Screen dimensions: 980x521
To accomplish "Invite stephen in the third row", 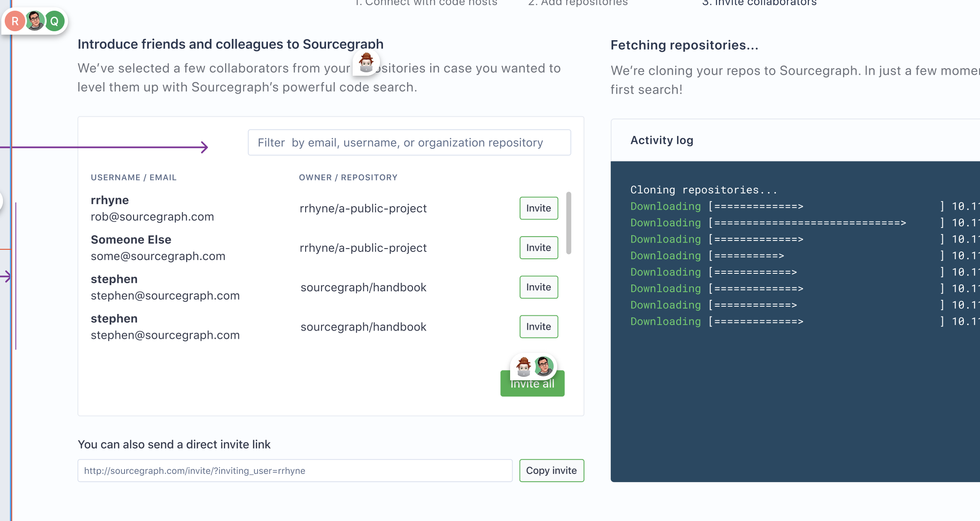I will (x=539, y=287).
